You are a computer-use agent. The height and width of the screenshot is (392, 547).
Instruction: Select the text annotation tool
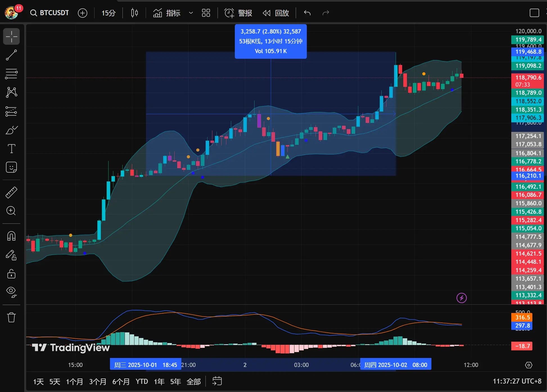[12, 148]
